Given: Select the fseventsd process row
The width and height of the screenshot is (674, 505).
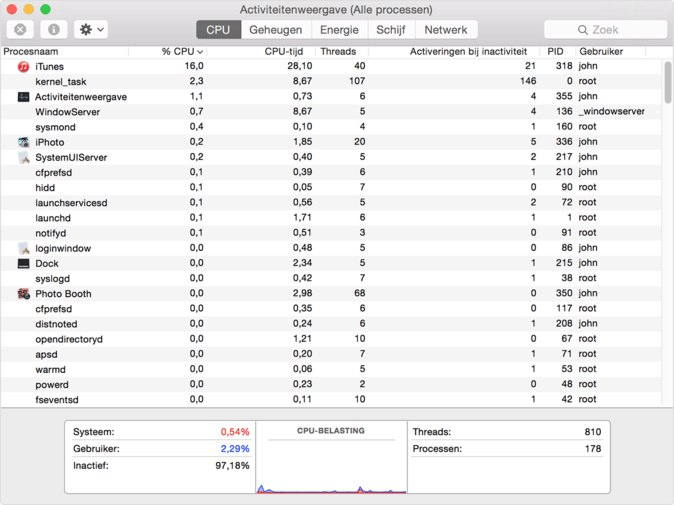Looking at the screenshot, I should [x=331, y=400].
